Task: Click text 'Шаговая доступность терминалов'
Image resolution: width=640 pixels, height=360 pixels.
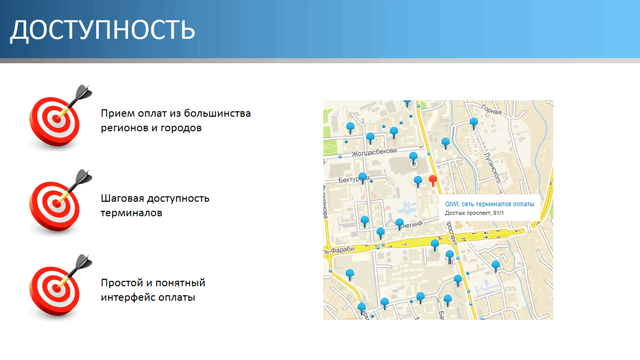Action: click(x=155, y=205)
